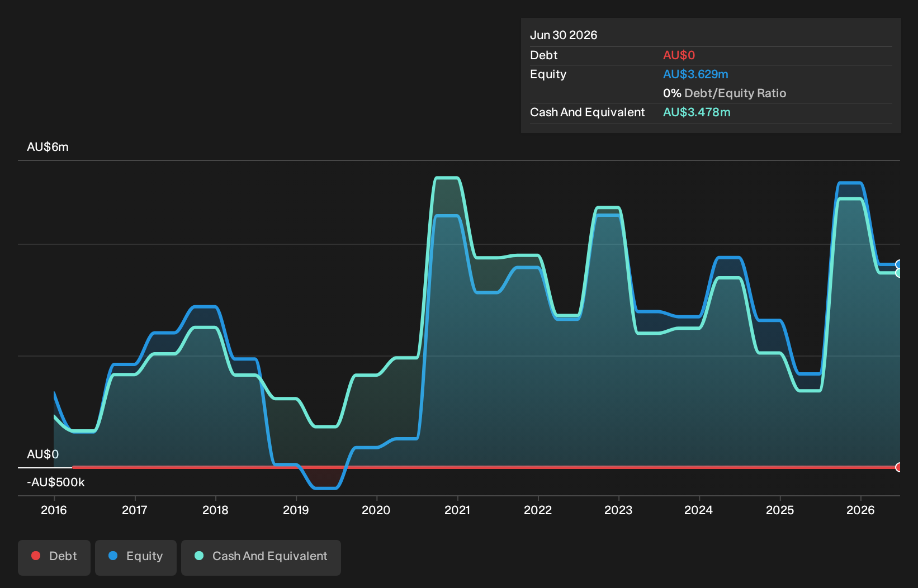Toggle the Debt legend button

[54, 557]
